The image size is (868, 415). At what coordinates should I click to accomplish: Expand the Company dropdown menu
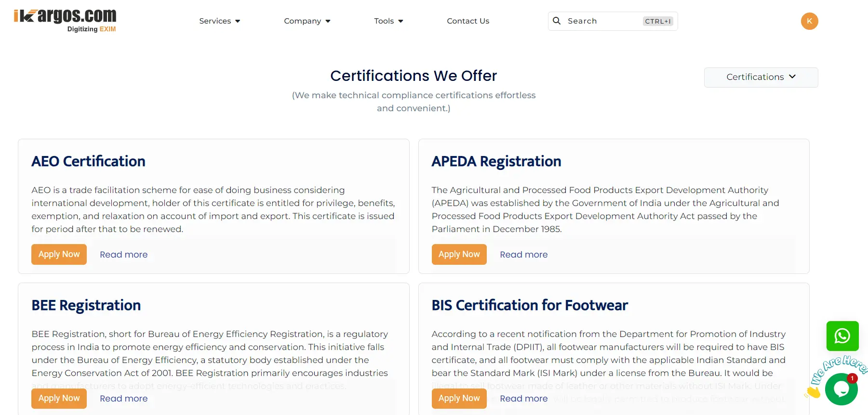coord(307,21)
